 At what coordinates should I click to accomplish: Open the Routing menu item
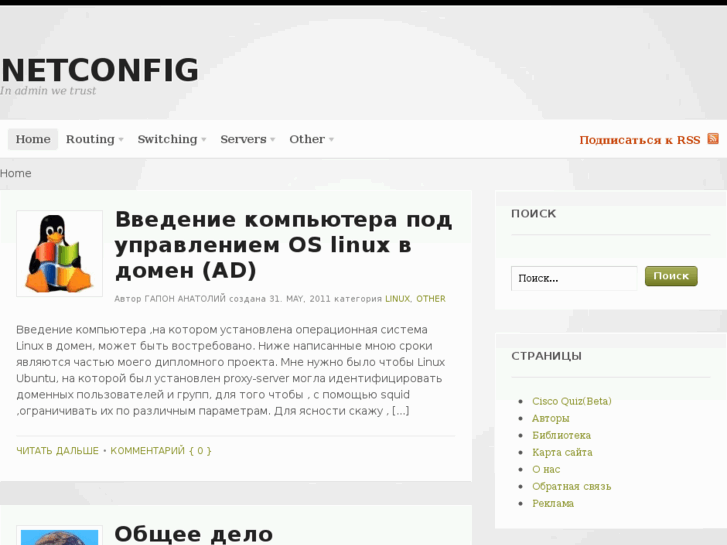tap(90, 139)
